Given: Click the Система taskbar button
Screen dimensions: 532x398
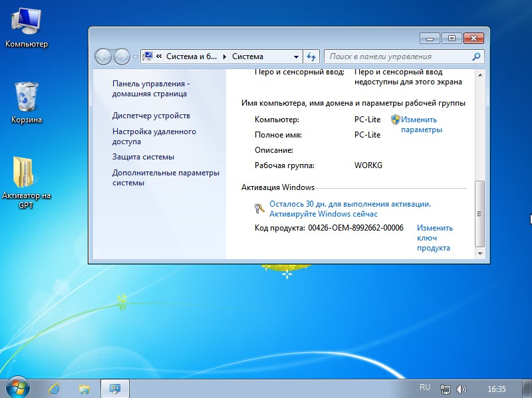Looking at the screenshot, I should (115, 389).
